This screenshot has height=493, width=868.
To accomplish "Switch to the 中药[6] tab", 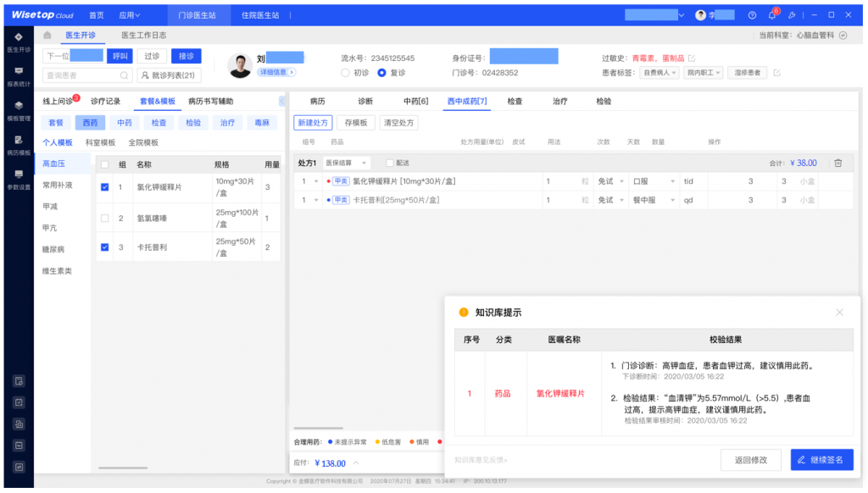I will (x=415, y=101).
